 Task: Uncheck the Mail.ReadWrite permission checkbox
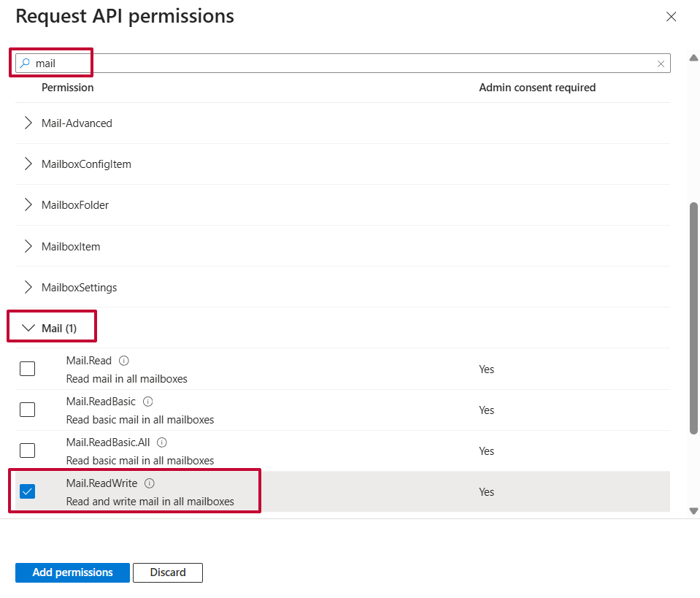pyautogui.click(x=27, y=491)
